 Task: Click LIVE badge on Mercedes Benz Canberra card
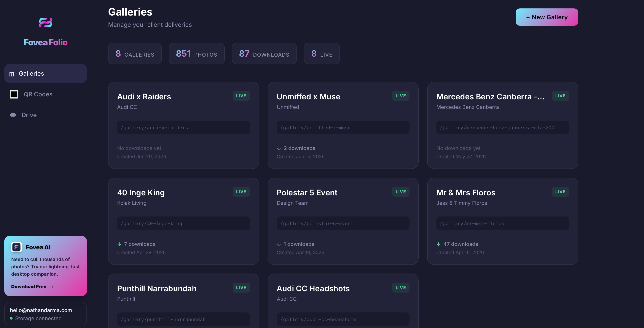coord(560,96)
